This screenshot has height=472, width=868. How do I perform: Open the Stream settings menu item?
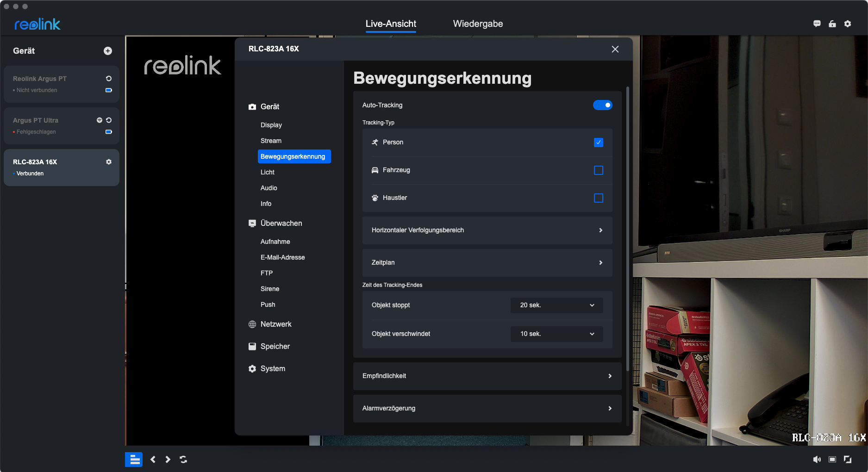[271, 141]
